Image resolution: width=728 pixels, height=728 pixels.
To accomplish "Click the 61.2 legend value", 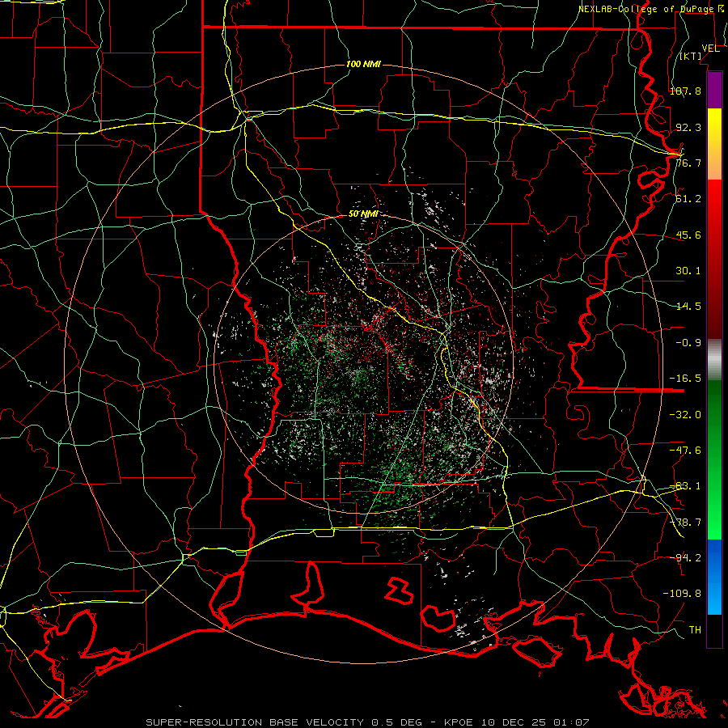I will tap(688, 199).
